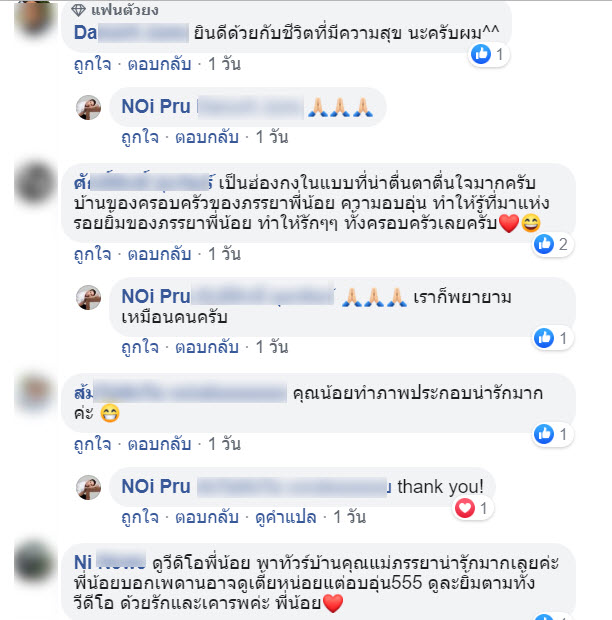Click 1 วัน timestamp under thank you reply
Viewport: 612px width, 620px height.
coord(349,517)
